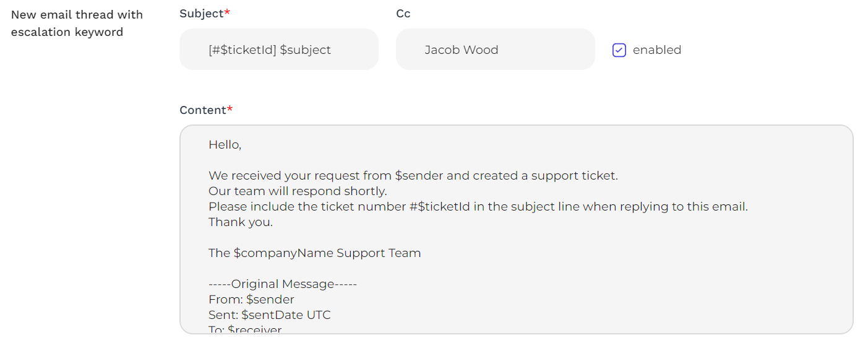The width and height of the screenshot is (868, 353).
Task: Place cursor on the 'Hello,' line
Action: 225,145
